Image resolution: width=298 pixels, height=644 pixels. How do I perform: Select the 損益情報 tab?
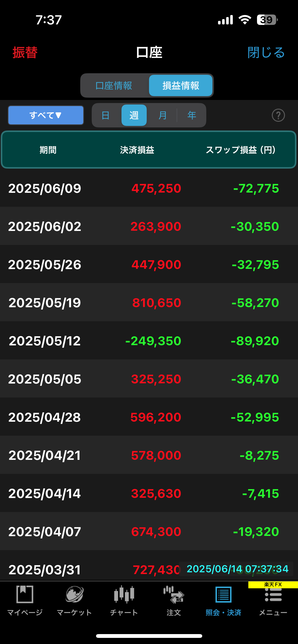tap(181, 85)
